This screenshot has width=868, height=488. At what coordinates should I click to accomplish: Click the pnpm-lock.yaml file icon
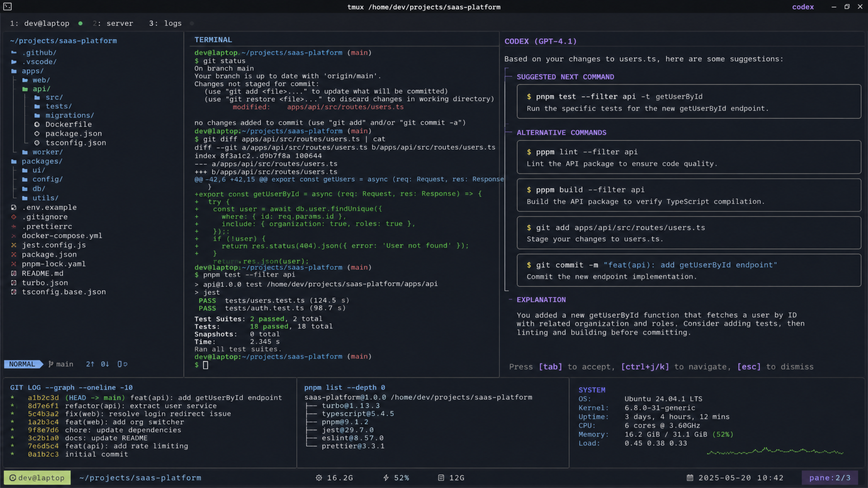pyautogui.click(x=14, y=264)
